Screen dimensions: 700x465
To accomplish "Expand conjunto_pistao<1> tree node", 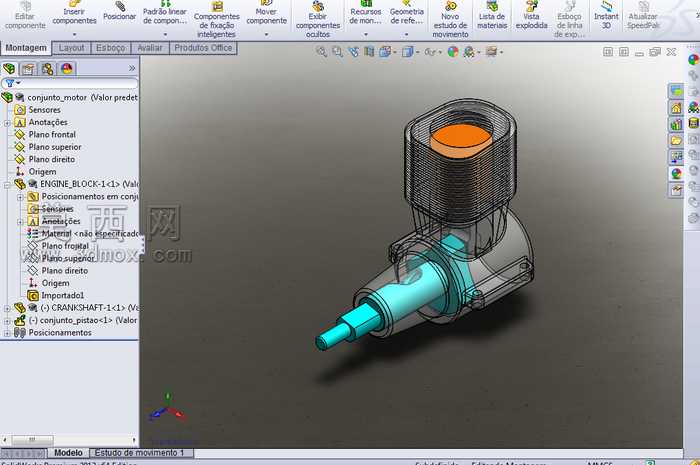I will click(7, 320).
